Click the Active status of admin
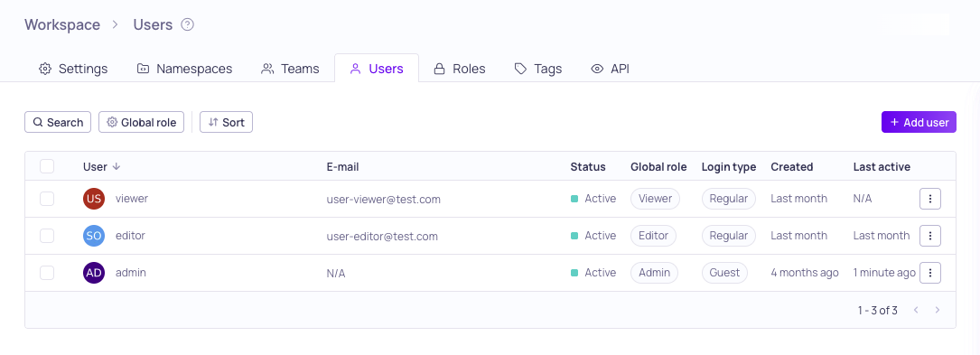The image size is (980, 355). pyautogui.click(x=593, y=273)
